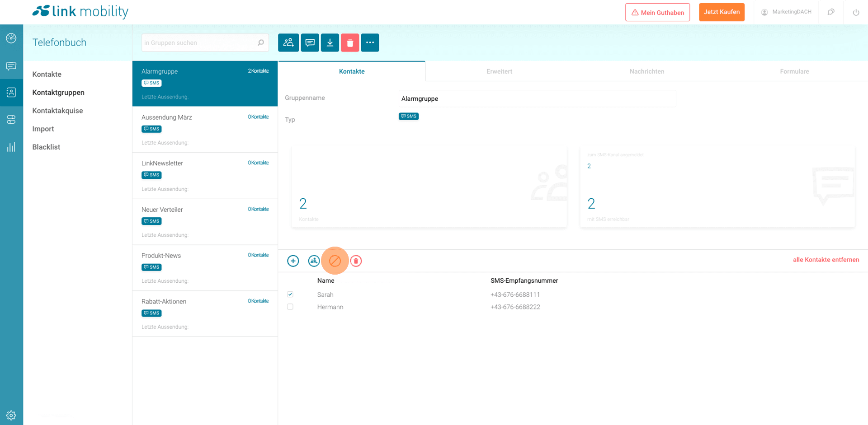
Task: Open the MarketingDACH user account menu
Action: [786, 12]
